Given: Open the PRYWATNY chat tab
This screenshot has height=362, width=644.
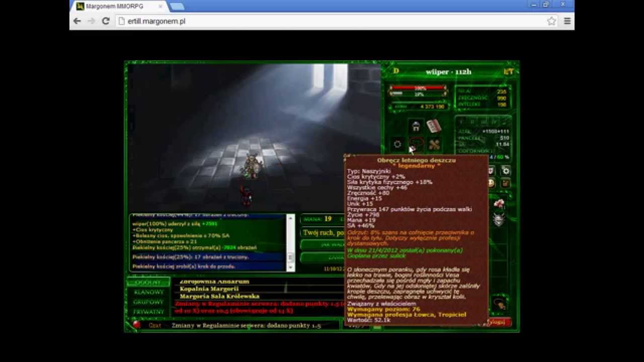Looking at the screenshot, I should [148, 312].
